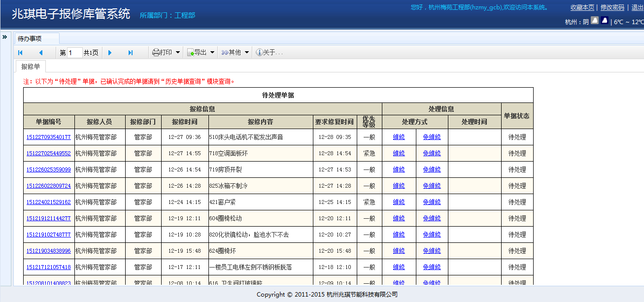Click the page number input field
Image resolution: width=644 pixels, height=302 pixels.
tap(75, 53)
